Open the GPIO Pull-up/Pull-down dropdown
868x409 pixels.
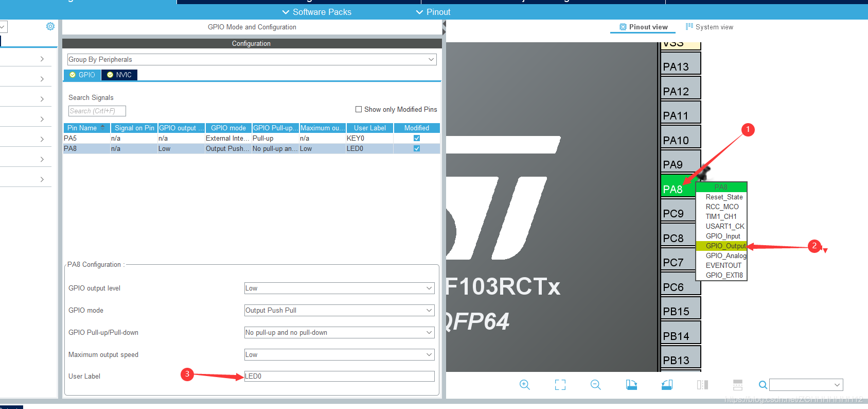tap(340, 332)
